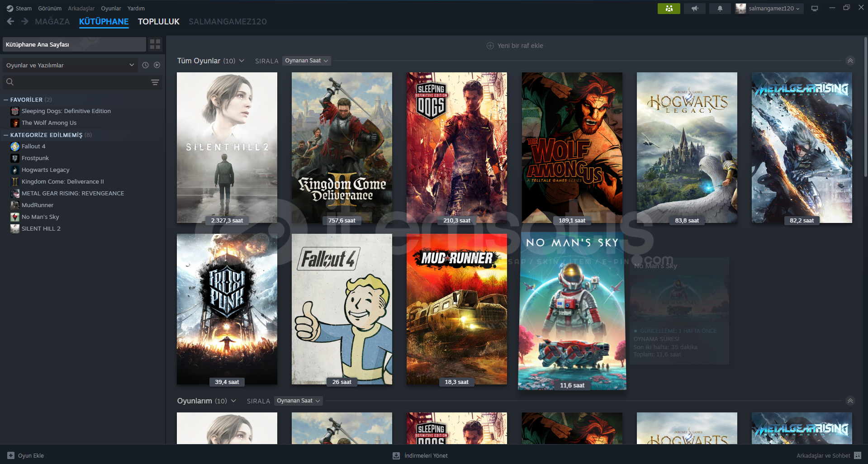Collapse the FAVORİLER category
The width and height of the screenshot is (868, 464).
[x=6, y=99]
